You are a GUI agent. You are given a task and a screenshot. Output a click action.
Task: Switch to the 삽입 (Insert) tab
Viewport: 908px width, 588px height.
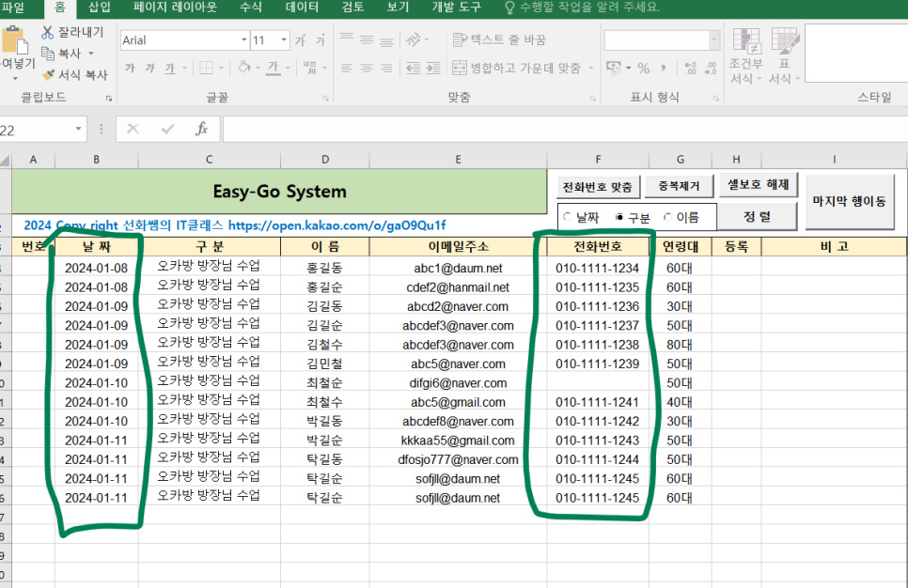(99, 8)
